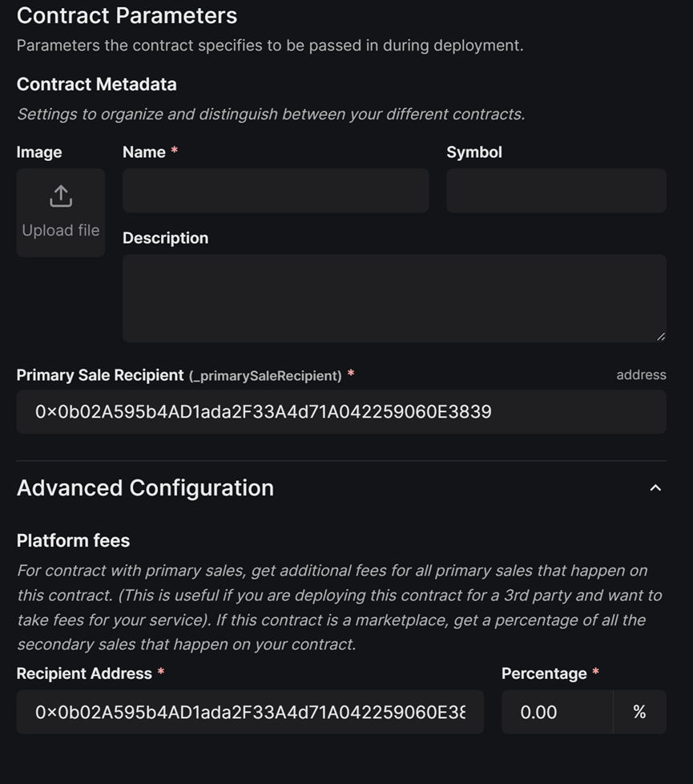The height and width of the screenshot is (784, 693).
Task: Click the upload arrow icon
Action: point(61,196)
